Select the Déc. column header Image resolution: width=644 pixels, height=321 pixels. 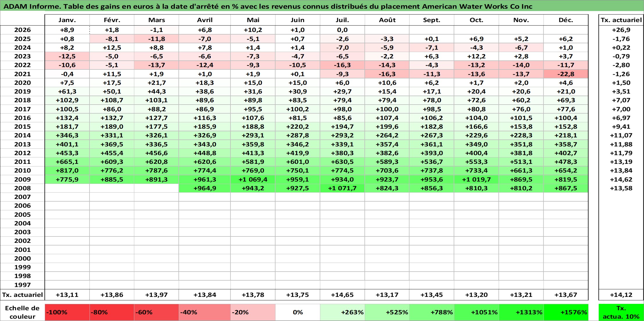click(x=566, y=20)
